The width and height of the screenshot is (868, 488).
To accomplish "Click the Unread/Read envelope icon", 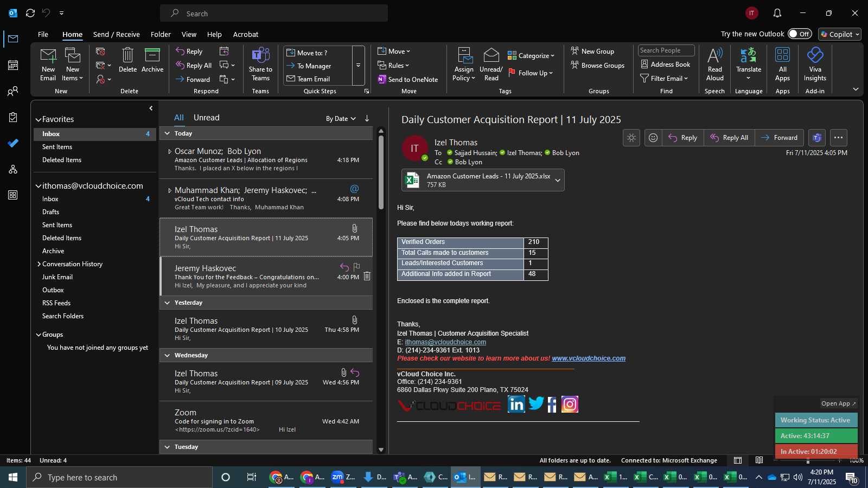I will pos(491,55).
